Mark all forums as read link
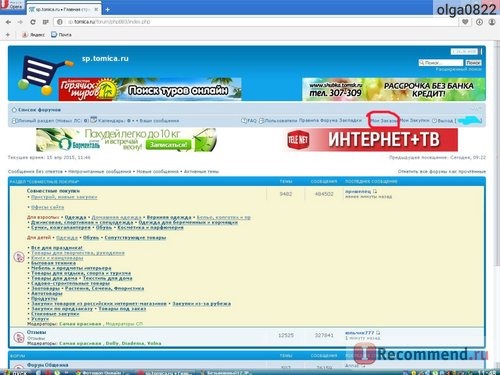The height and width of the screenshot is (375, 500). pos(442,171)
